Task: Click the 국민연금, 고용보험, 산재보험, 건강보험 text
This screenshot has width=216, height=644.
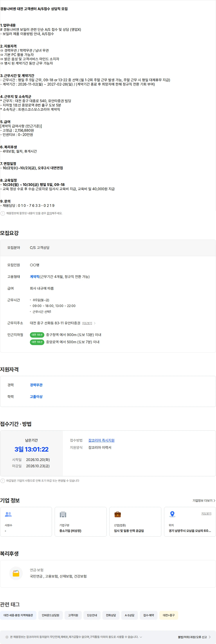Action: pos(58,576)
